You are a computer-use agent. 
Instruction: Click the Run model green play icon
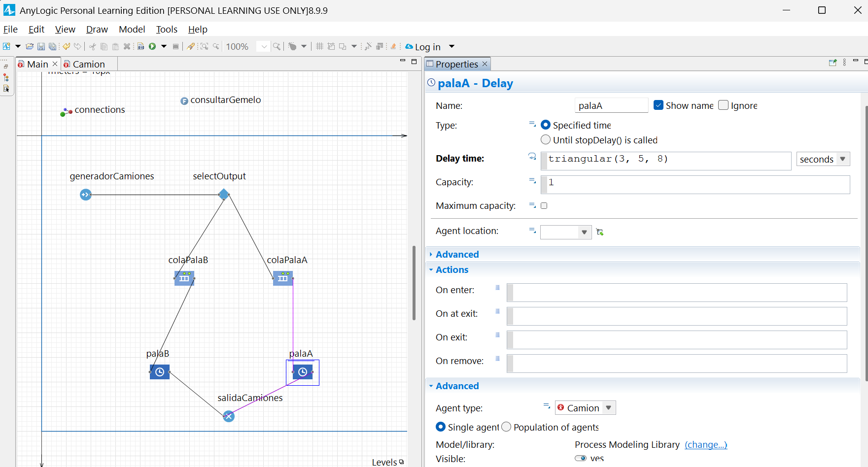[152, 46]
